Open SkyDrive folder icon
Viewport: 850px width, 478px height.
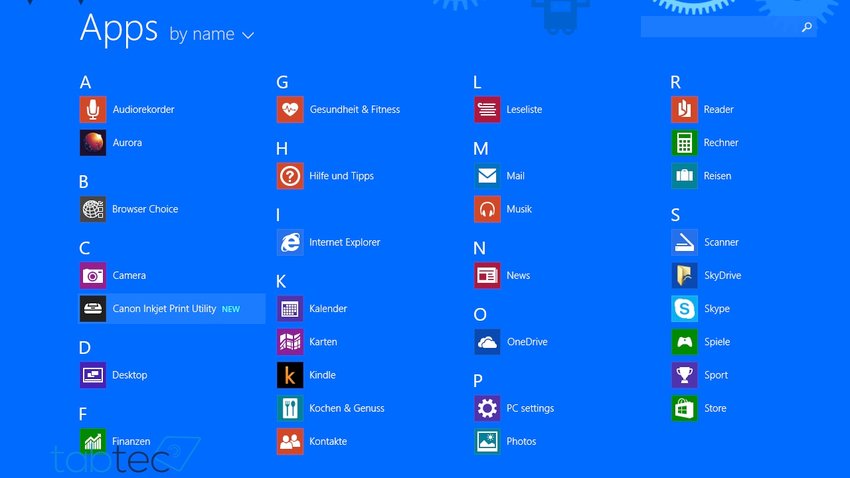coord(684,275)
